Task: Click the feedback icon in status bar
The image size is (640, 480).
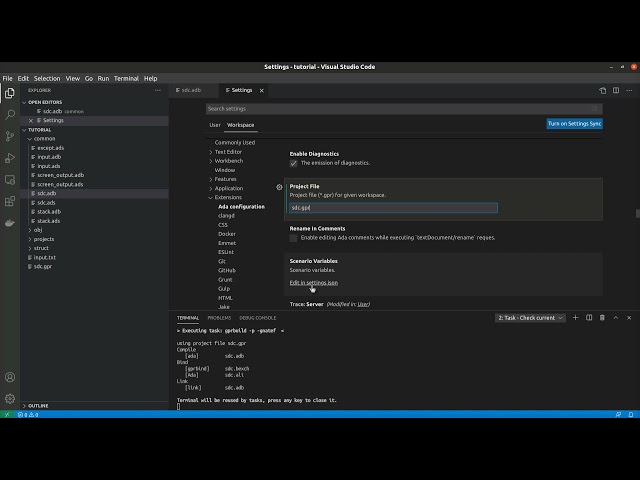Action: (x=618, y=414)
